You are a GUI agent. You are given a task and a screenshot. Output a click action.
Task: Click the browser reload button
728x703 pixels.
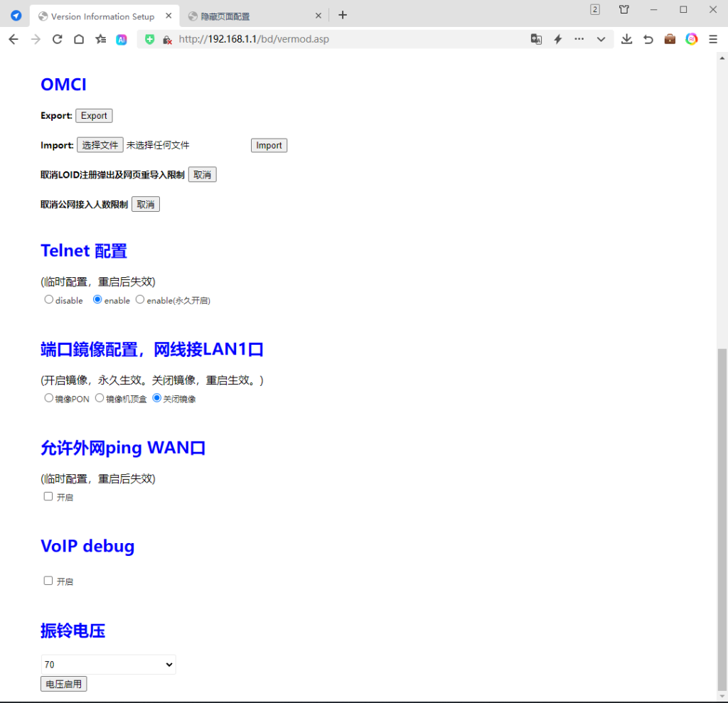pos(58,40)
